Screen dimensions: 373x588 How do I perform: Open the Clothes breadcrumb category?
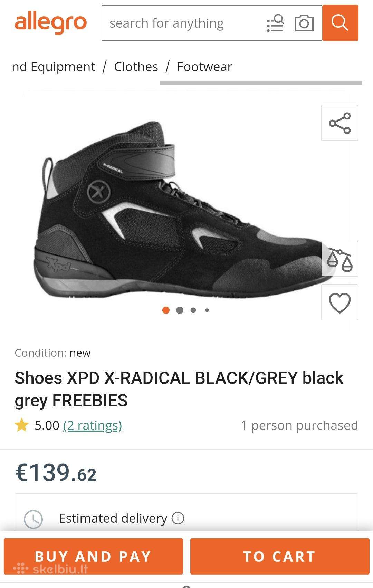point(136,67)
